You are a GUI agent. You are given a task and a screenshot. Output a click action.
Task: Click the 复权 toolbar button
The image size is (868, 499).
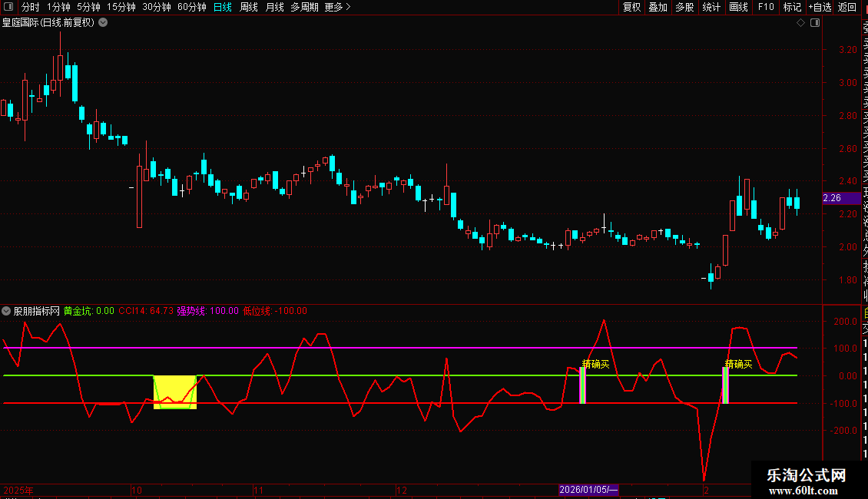click(x=631, y=7)
